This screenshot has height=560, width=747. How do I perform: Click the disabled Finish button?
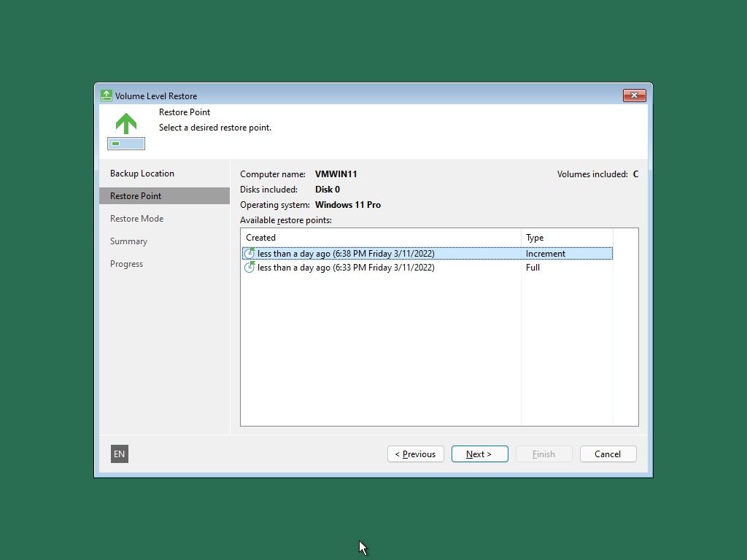point(543,454)
